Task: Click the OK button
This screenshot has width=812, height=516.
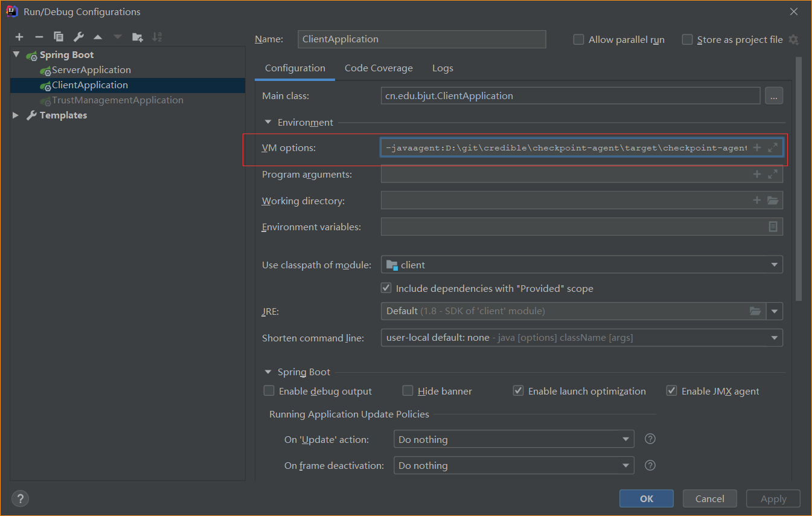Action: tap(646, 498)
